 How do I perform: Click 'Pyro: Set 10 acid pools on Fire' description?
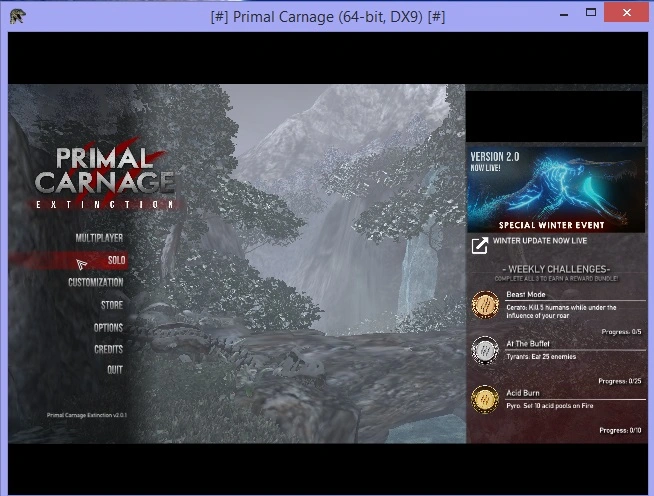point(549,406)
